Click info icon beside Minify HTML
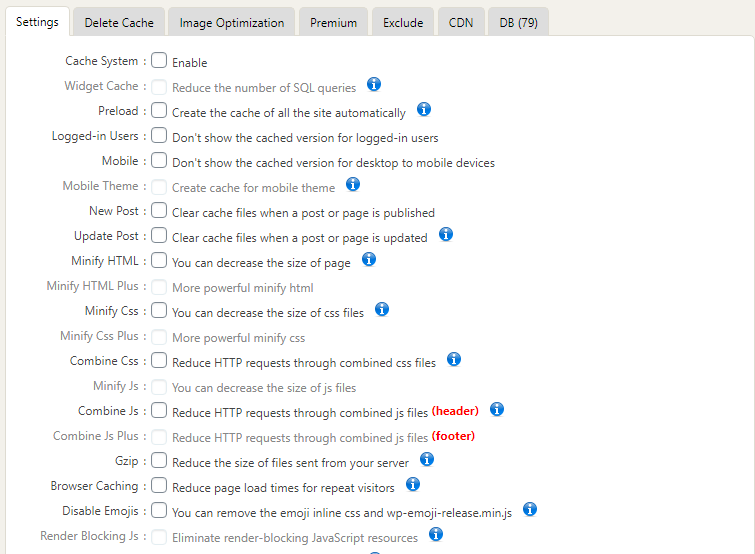Viewport: 755px width, 554px height. 369,260
